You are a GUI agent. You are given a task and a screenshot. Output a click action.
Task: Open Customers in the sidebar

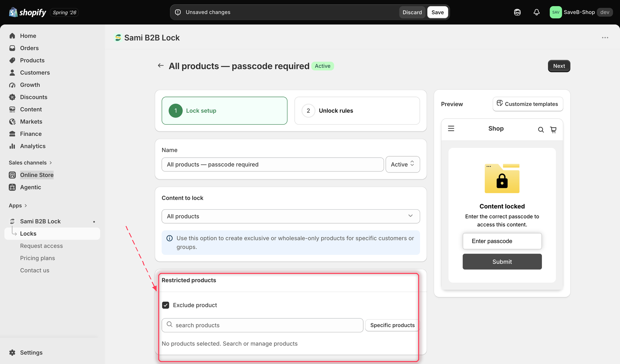35,73
